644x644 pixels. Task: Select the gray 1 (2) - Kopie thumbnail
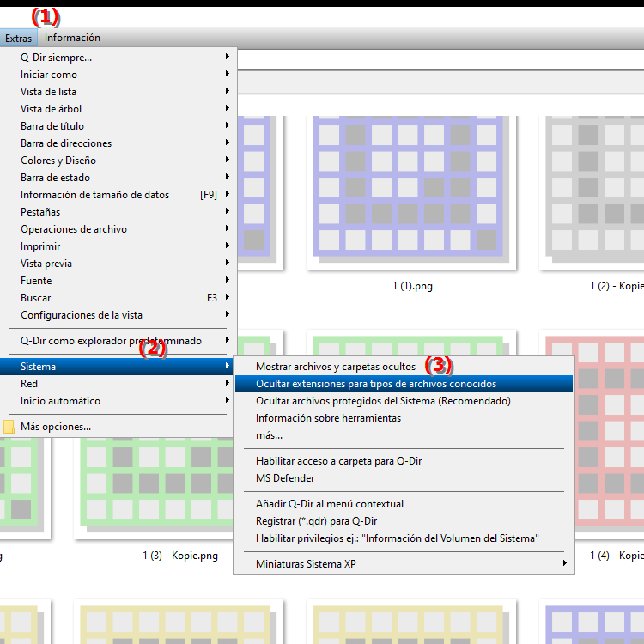[x=592, y=192]
